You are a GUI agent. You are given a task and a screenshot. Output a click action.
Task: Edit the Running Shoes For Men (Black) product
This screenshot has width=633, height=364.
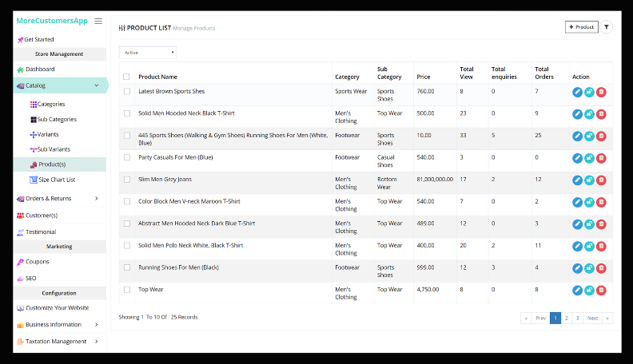(x=578, y=267)
